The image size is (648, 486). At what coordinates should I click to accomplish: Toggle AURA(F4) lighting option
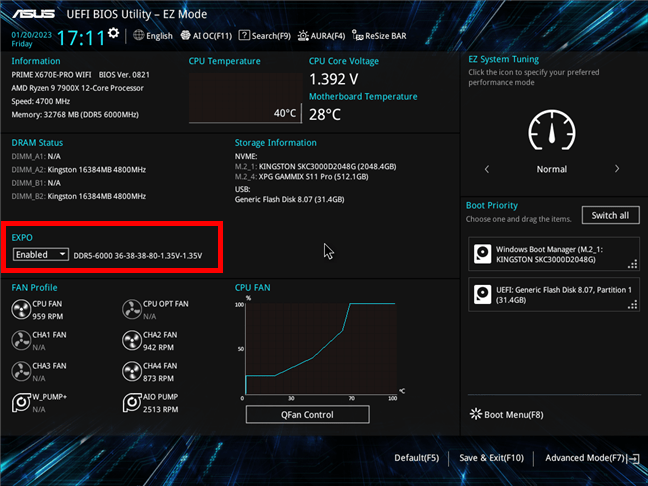click(321, 36)
